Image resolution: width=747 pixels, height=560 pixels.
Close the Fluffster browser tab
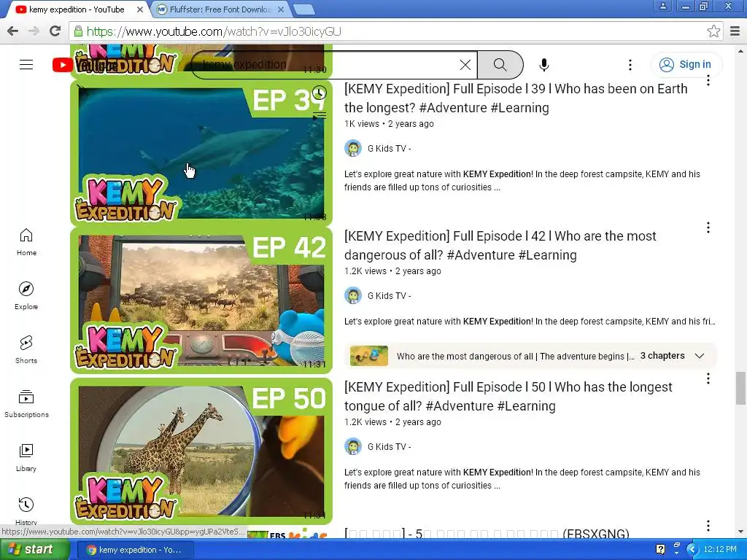pyautogui.click(x=281, y=9)
